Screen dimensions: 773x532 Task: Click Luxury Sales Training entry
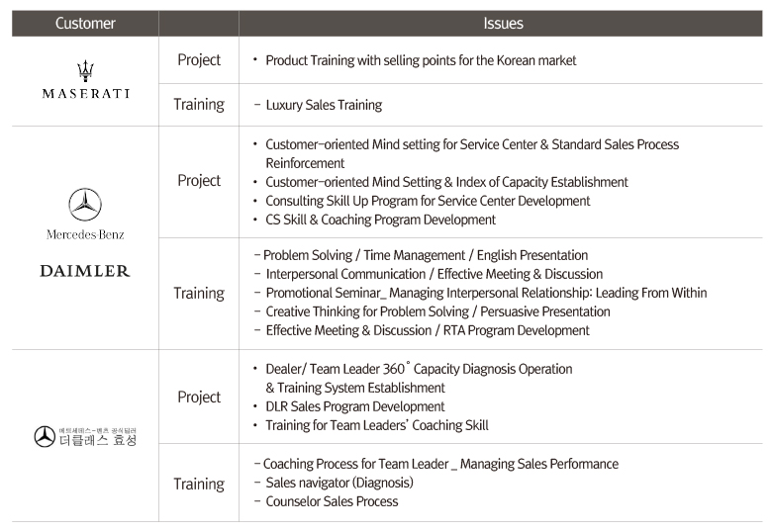click(324, 105)
